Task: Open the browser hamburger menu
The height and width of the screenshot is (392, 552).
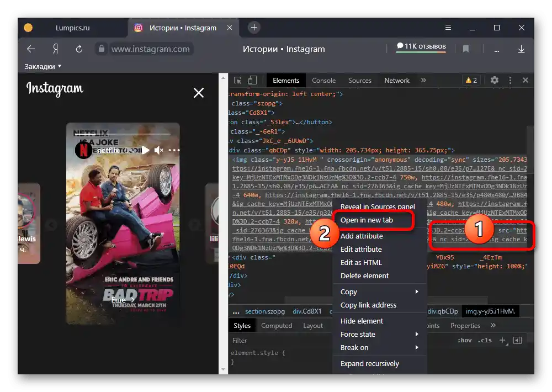Action: pyautogui.click(x=448, y=28)
